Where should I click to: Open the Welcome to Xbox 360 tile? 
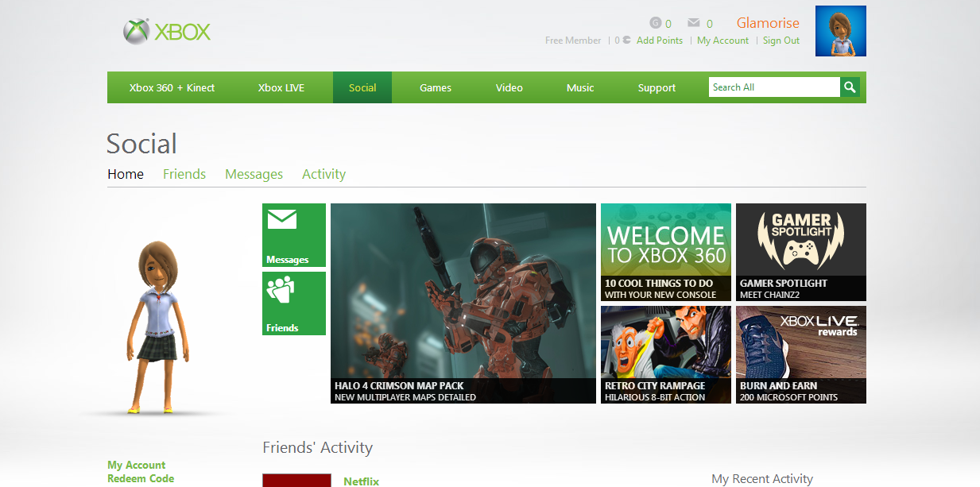tap(666, 252)
